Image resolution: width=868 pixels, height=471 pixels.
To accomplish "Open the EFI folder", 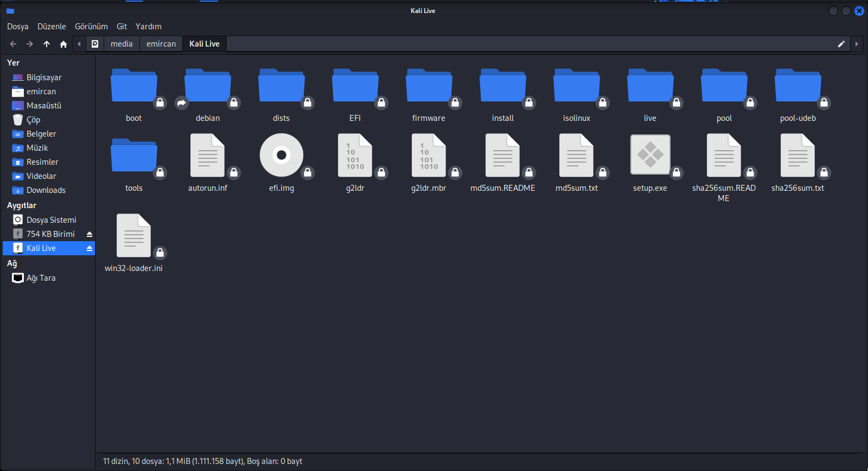I will pyautogui.click(x=355, y=86).
